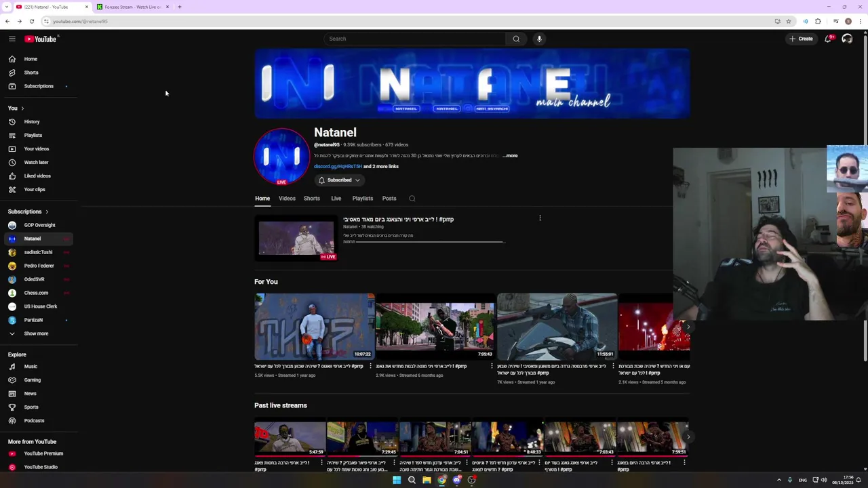
Task: Open GOP Oversight subscription
Action: 38,225
